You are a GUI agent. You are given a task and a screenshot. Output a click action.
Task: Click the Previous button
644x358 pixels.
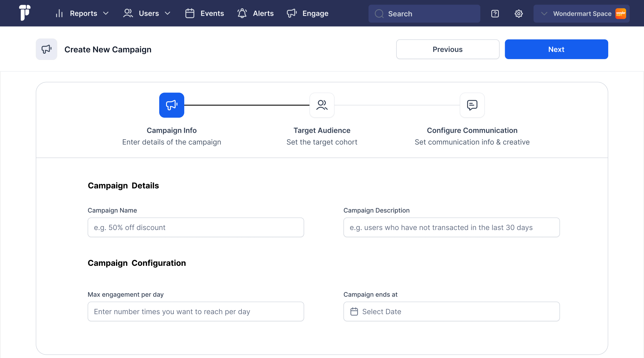point(448,49)
